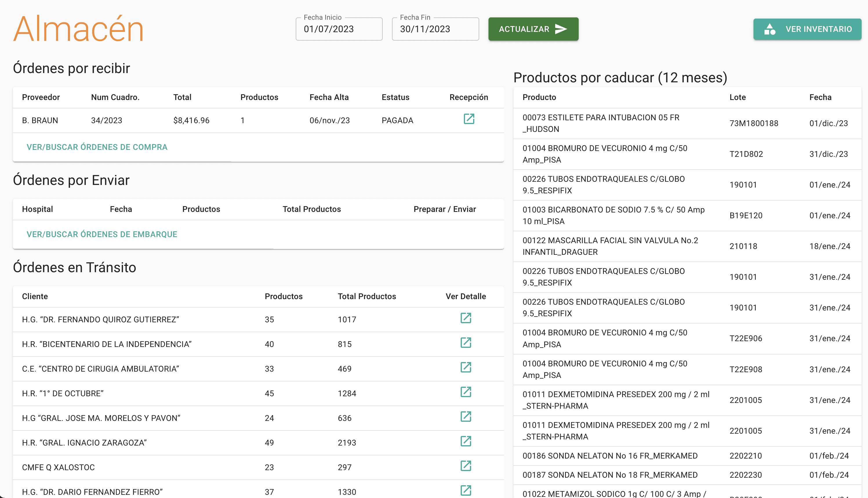
Task: Click lot 73M1800188 cell
Action: point(754,123)
